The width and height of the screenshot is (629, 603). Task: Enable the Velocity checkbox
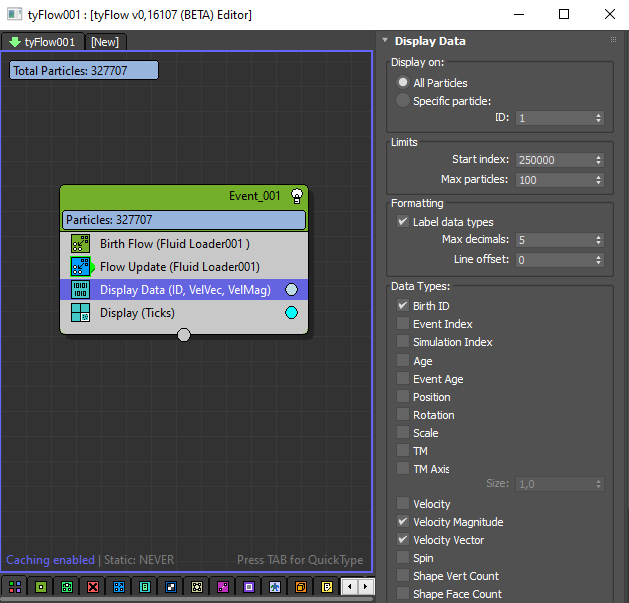click(403, 504)
